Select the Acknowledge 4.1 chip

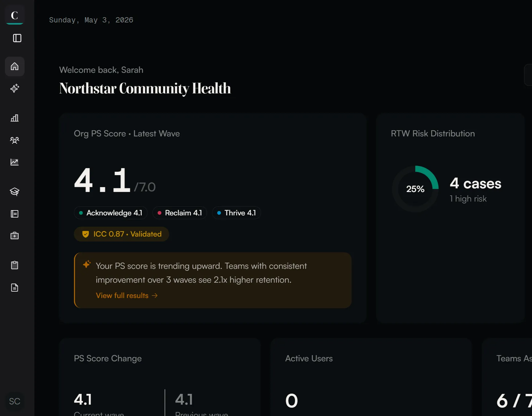tap(111, 213)
